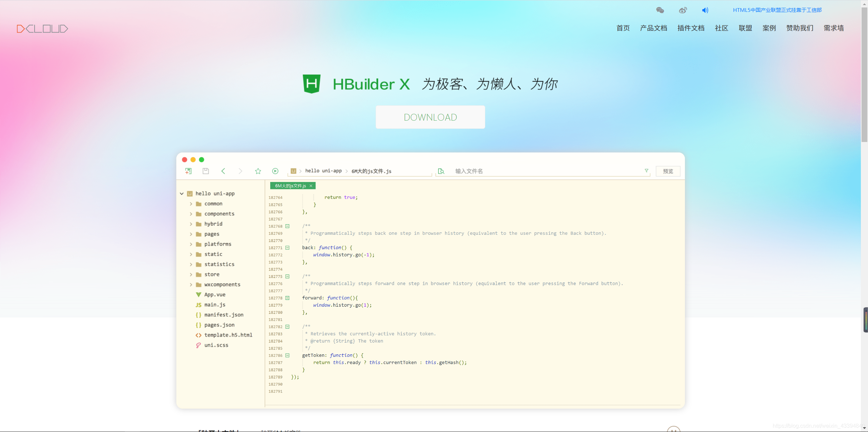This screenshot has width=868, height=432.
Task: Expand the statistics folder
Action: 191,264
